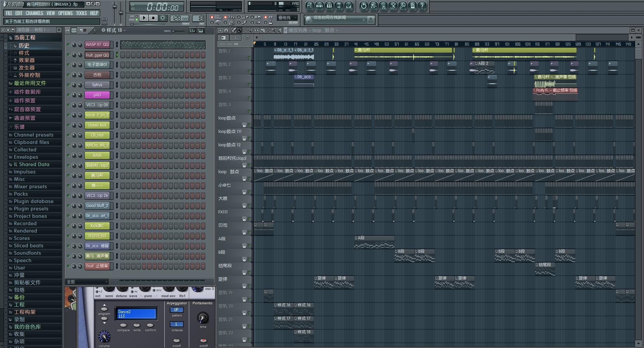644x348 pixels.
Task: Click the render to wave file icon
Action: (x=383, y=6)
